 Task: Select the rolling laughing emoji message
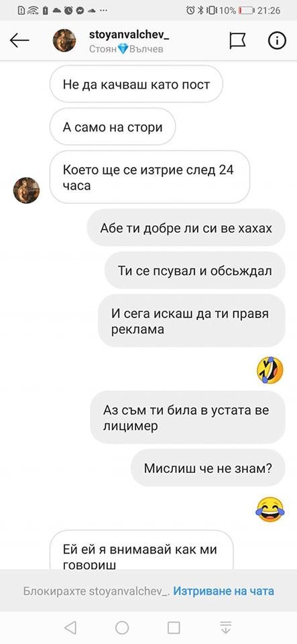[270, 369]
